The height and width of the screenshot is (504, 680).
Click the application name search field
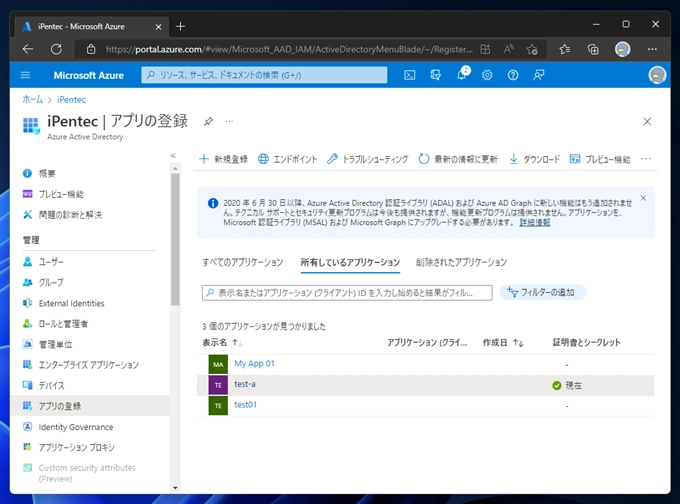(x=347, y=293)
